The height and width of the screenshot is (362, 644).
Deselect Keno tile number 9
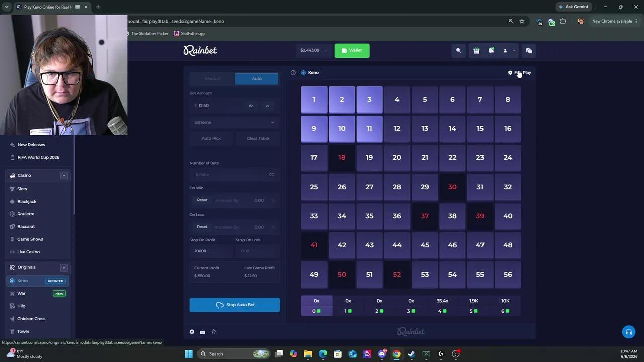(x=314, y=129)
